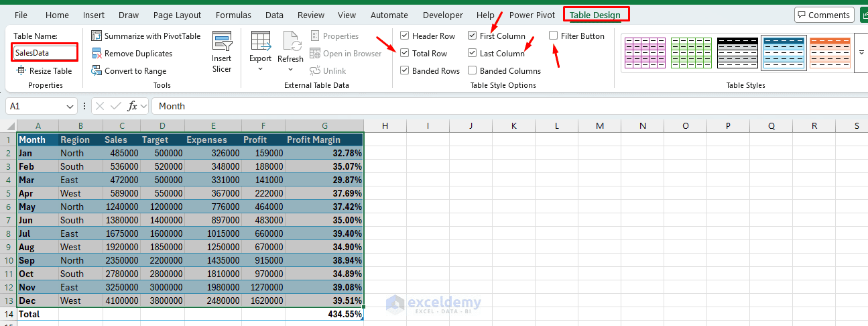
Task: Open the File menu
Action: point(21,15)
